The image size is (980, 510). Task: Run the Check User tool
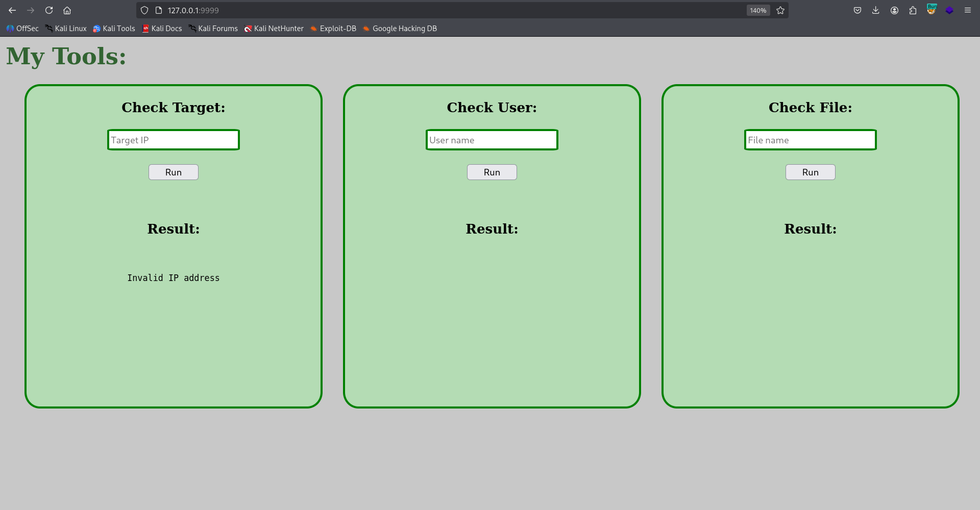pos(492,172)
